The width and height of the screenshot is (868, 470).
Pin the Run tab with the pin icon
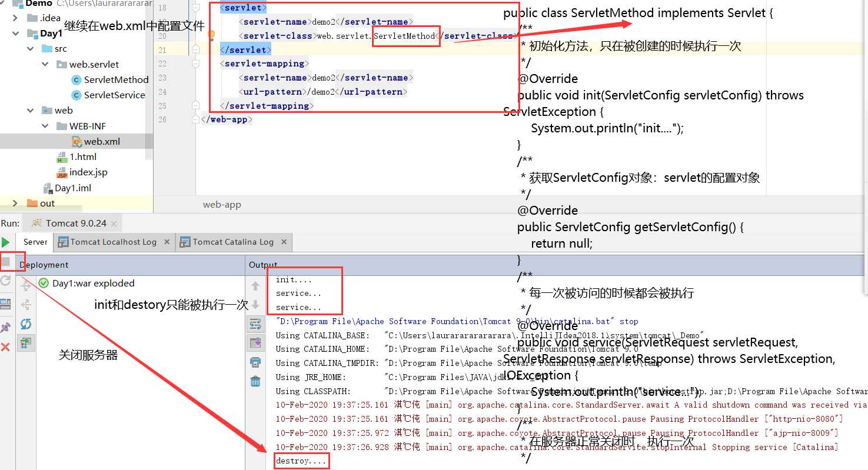point(5,327)
